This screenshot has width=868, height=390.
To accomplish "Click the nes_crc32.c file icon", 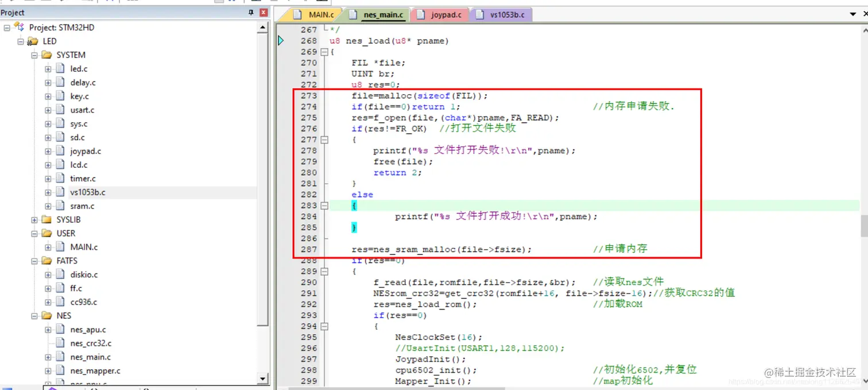I will 60,343.
